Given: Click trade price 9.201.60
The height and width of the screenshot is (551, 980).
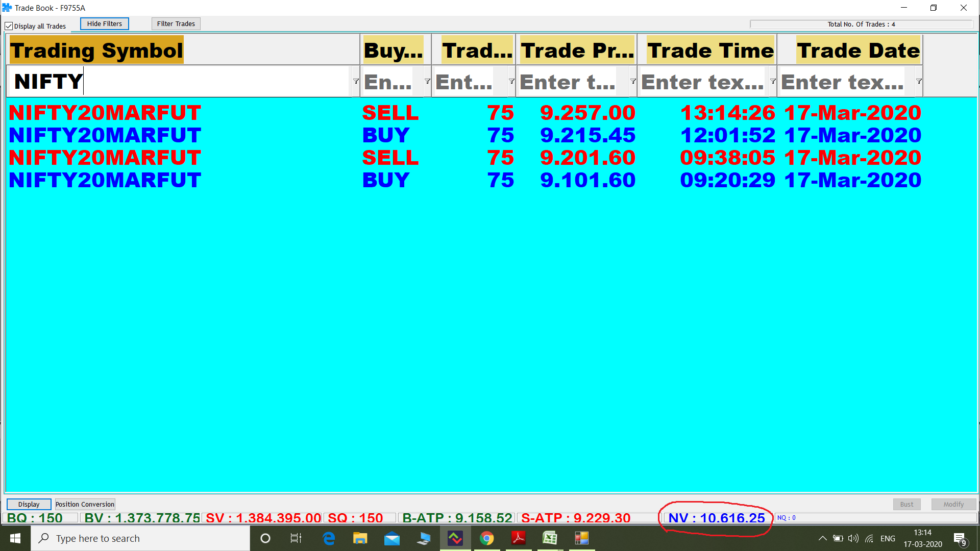Looking at the screenshot, I should coord(587,158).
